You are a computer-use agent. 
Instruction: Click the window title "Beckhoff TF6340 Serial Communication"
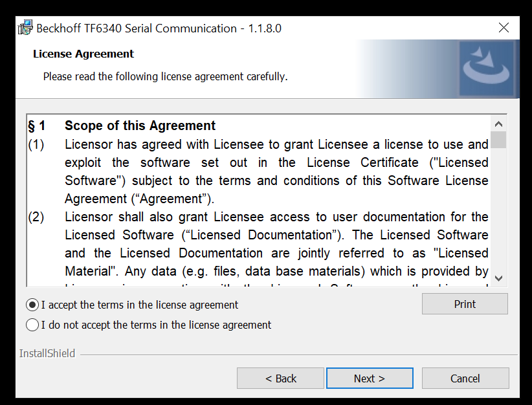[x=137, y=28]
